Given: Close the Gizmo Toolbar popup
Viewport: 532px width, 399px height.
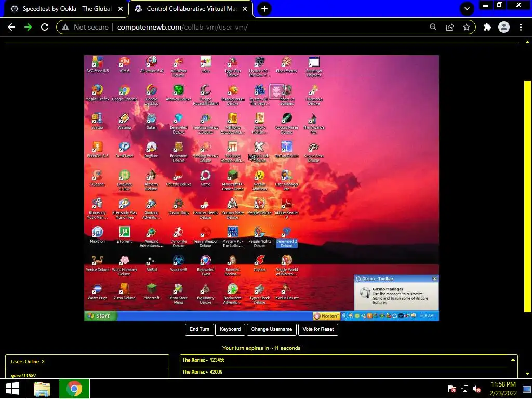Looking at the screenshot, I should [435, 278].
